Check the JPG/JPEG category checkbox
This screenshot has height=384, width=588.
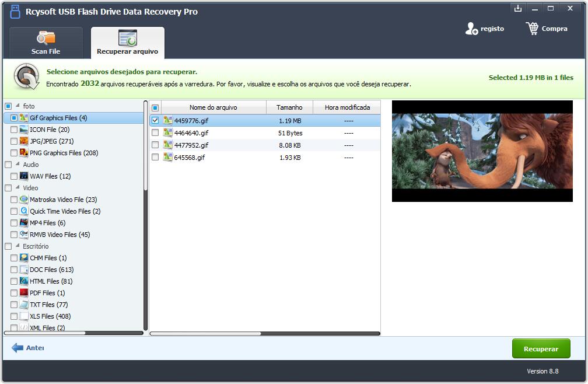pos(14,141)
